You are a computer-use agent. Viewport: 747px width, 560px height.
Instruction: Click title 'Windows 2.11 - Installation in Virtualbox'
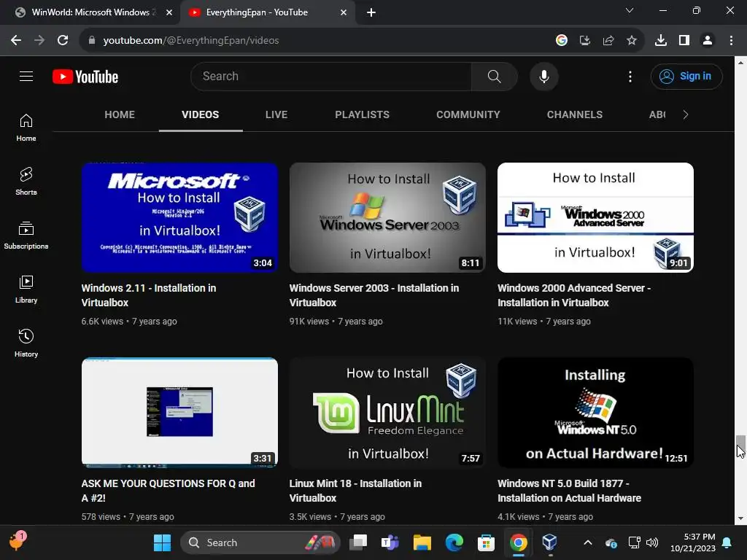[x=149, y=295]
